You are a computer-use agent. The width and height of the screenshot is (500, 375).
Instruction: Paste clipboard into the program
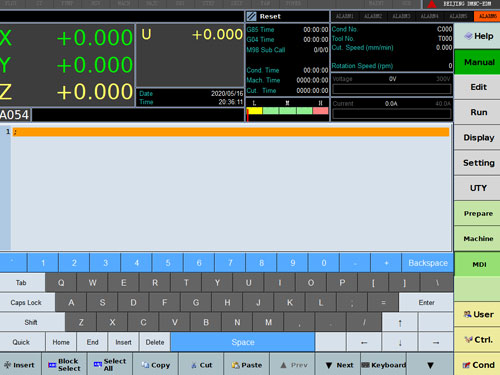tap(247, 365)
